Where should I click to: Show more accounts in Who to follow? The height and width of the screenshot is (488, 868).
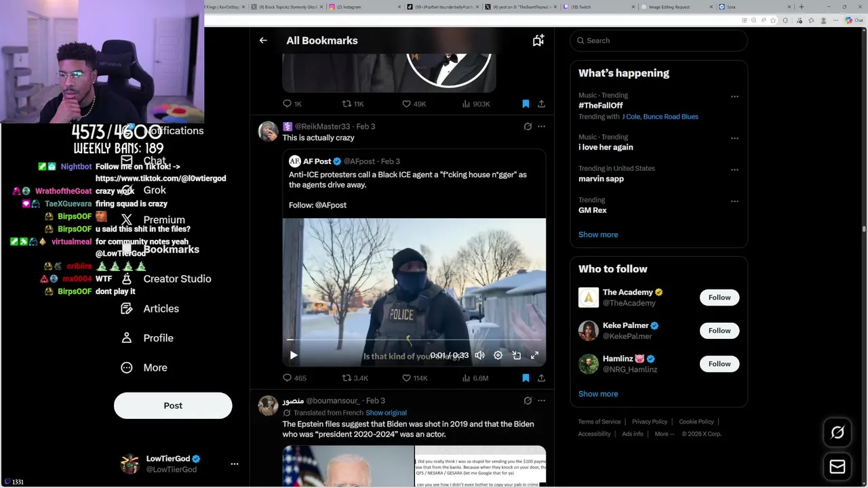pos(598,394)
